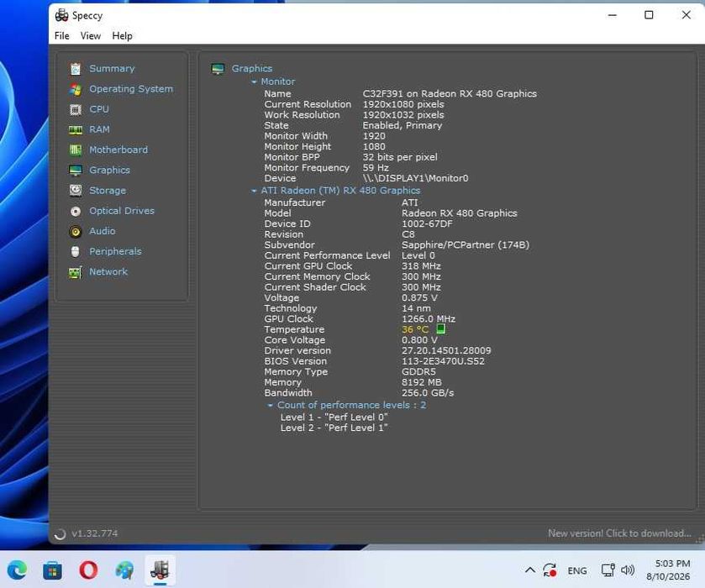Select BIOS version 113-2E3470U.S52
705x588 pixels.
click(443, 361)
